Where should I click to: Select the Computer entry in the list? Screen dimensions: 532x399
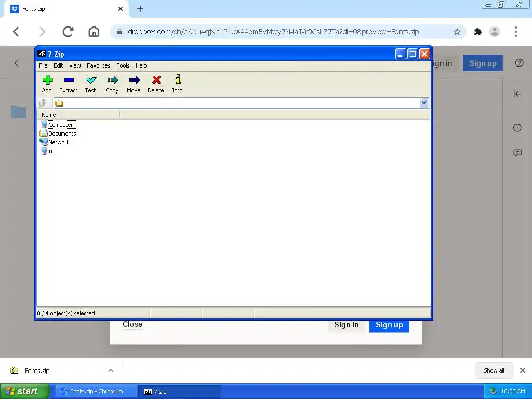tap(58, 125)
